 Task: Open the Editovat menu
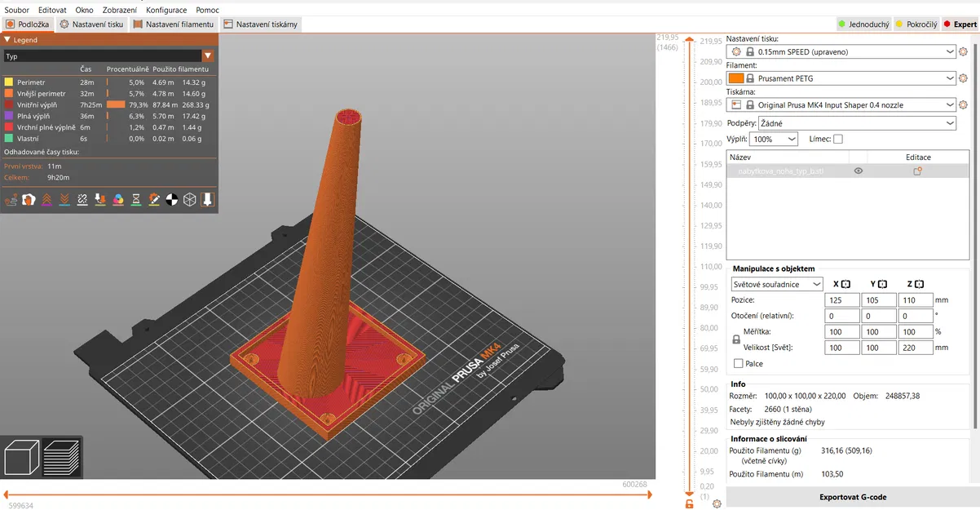(x=52, y=10)
